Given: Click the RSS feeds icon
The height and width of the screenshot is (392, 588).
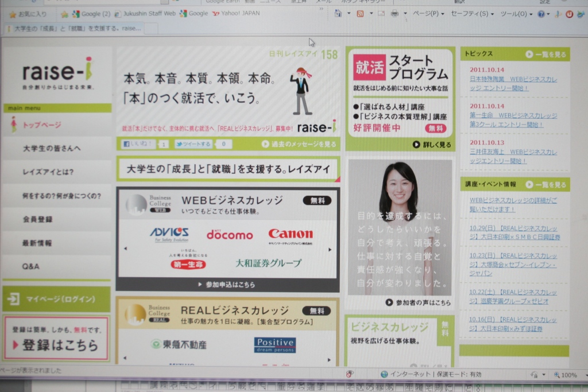Looking at the screenshot, I should (360, 14).
